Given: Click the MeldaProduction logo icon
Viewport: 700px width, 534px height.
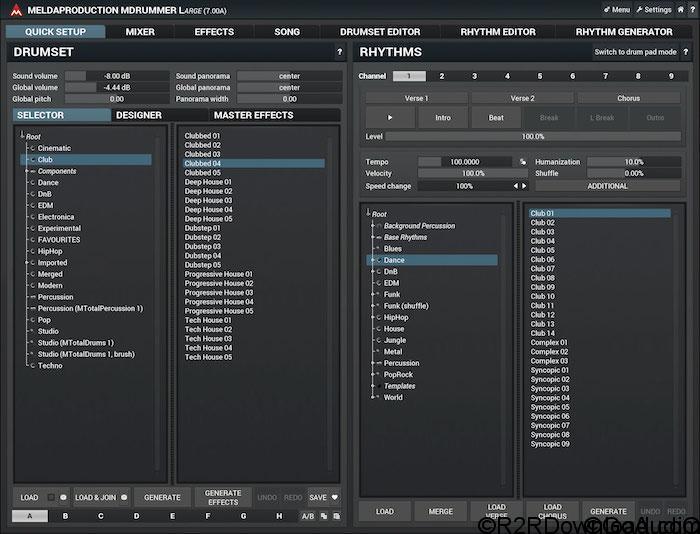Looking at the screenshot, I should click(16, 10).
